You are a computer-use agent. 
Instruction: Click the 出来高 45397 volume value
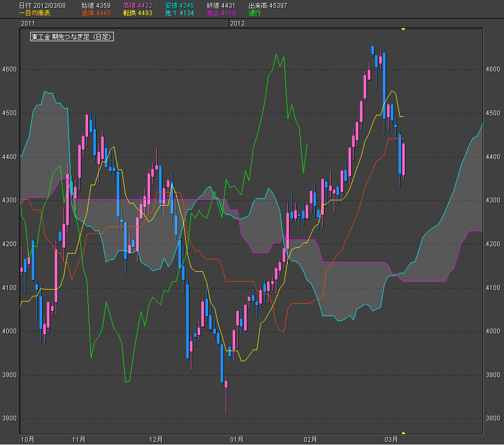[x=268, y=6]
